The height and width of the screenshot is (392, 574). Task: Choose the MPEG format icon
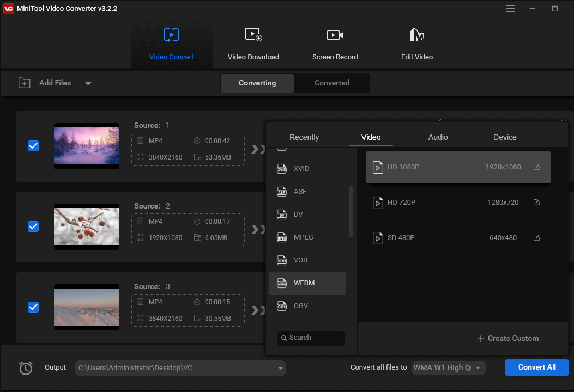pos(281,237)
